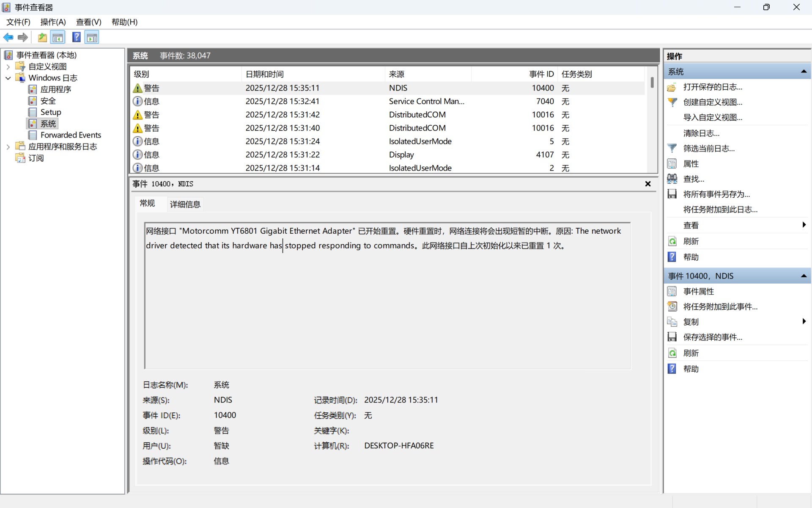812x508 pixels.
Task: Click 清除日志 action
Action: (x=701, y=133)
